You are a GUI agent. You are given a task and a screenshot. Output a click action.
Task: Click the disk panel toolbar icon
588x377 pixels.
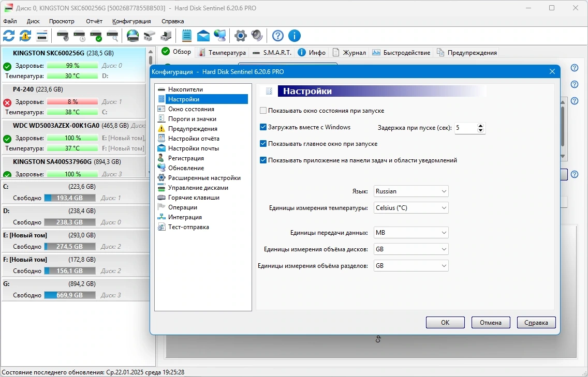point(41,36)
